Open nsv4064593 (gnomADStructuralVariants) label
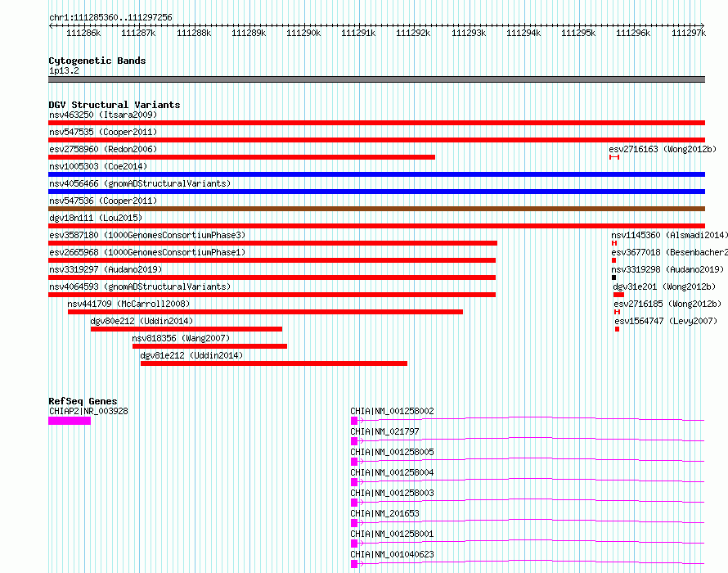Viewport: 728px width, 573px height. click(140, 286)
